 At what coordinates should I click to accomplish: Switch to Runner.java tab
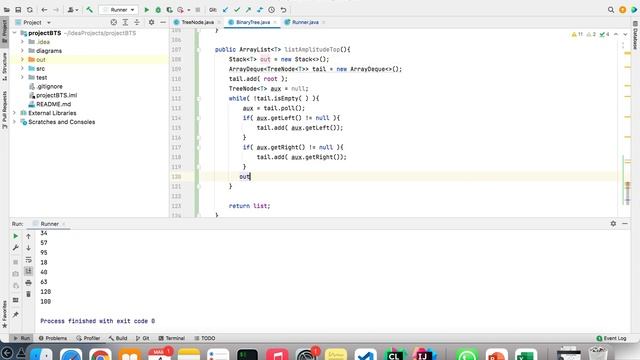click(x=304, y=22)
